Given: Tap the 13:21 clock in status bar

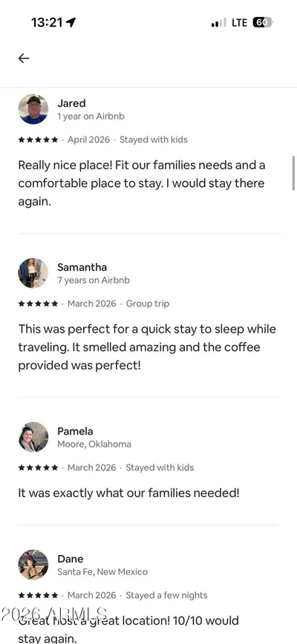Looking at the screenshot, I should (x=47, y=22).
